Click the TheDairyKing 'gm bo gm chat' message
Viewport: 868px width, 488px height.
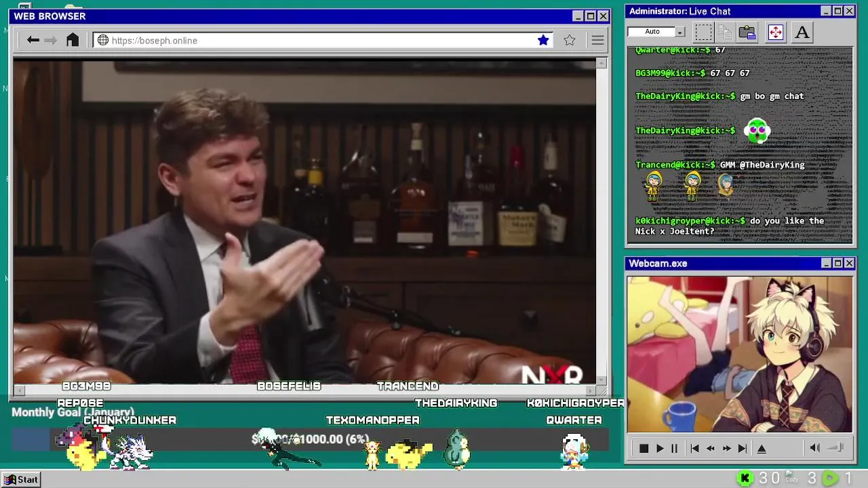(719, 96)
